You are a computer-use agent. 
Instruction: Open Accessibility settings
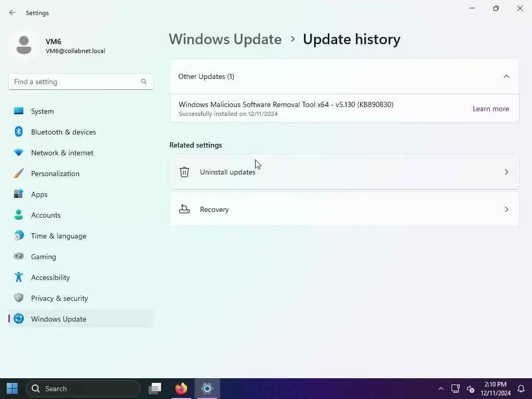81,277
